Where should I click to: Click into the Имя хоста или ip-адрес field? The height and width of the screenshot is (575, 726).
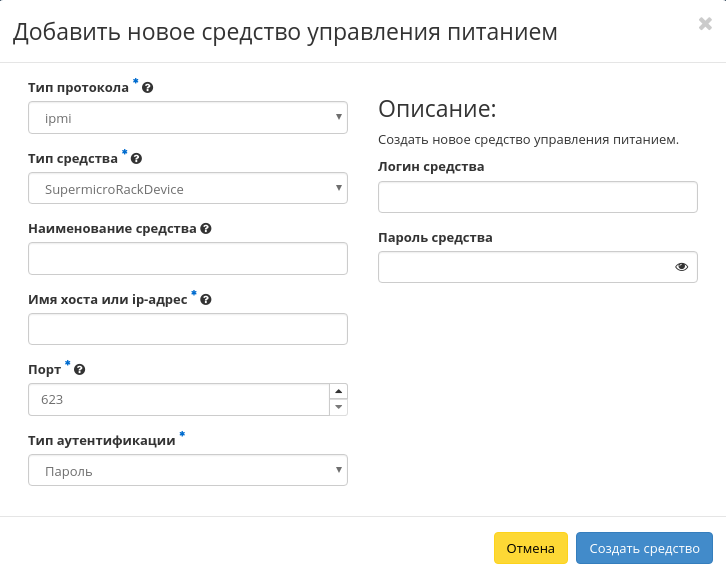(187, 329)
